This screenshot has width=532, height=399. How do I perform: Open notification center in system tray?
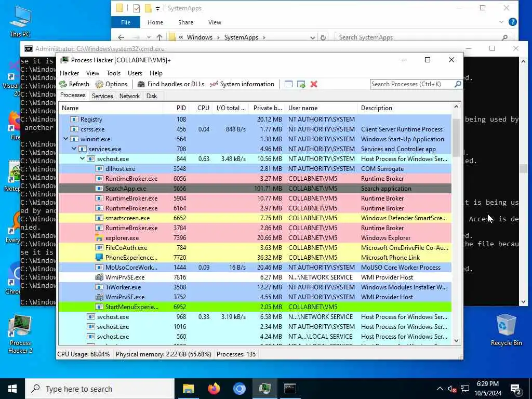tap(516, 390)
